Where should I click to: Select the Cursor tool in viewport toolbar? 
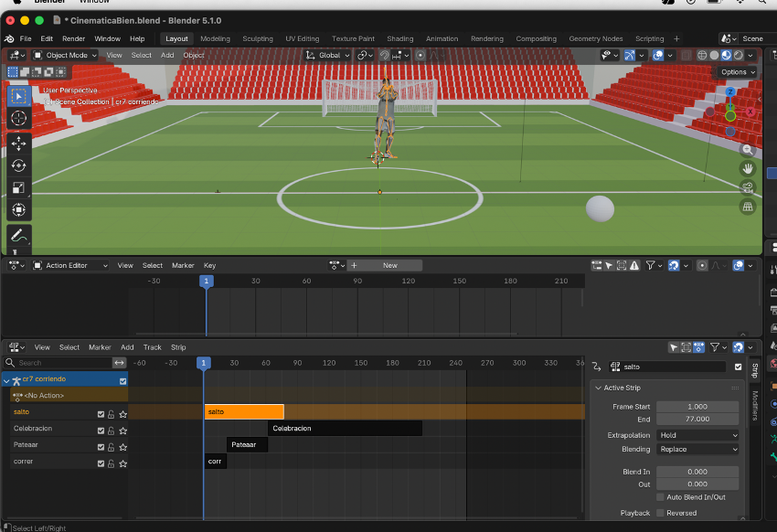coord(19,118)
